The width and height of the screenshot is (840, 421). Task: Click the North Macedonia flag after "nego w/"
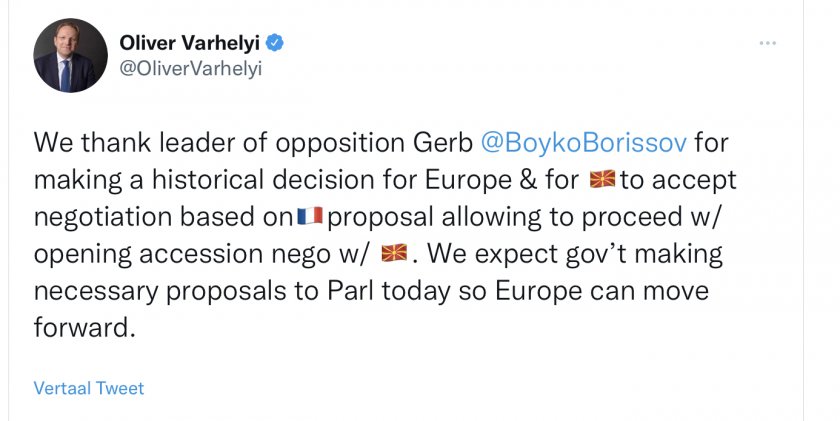tap(395, 254)
